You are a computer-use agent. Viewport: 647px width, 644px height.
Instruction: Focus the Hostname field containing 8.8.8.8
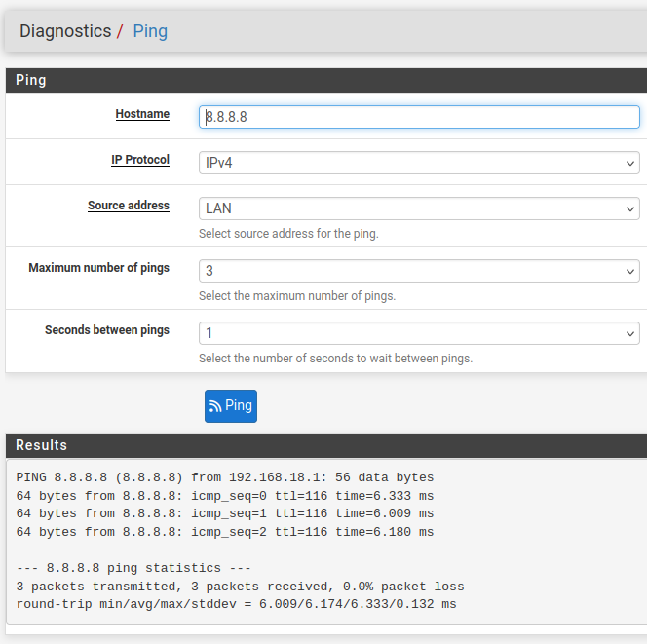(419, 117)
